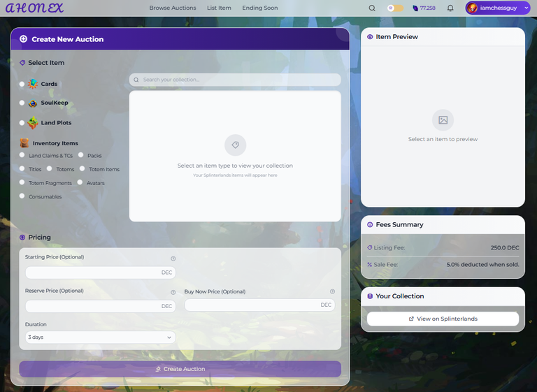Click the search icon inside collection search
537x392 pixels.
click(136, 80)
